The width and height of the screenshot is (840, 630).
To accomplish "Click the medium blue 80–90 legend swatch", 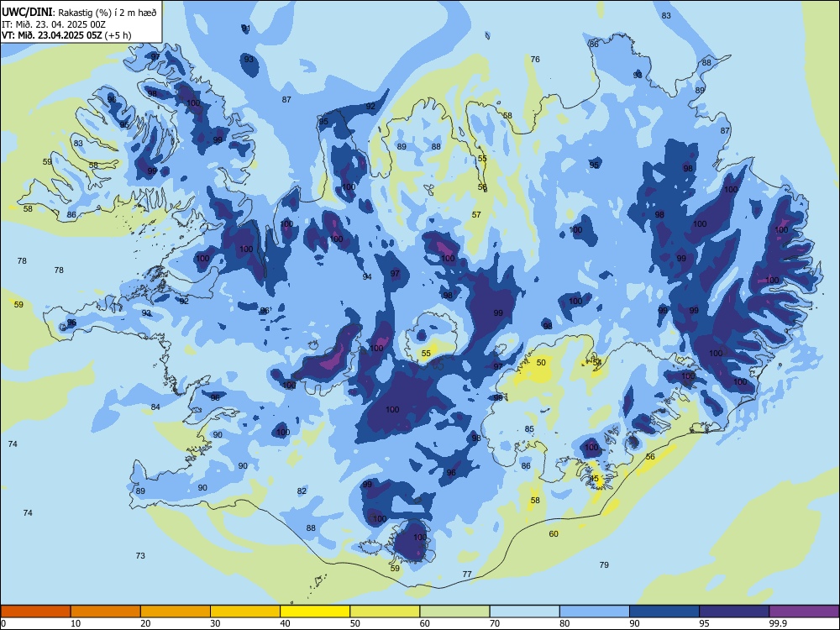I will 595,612.
